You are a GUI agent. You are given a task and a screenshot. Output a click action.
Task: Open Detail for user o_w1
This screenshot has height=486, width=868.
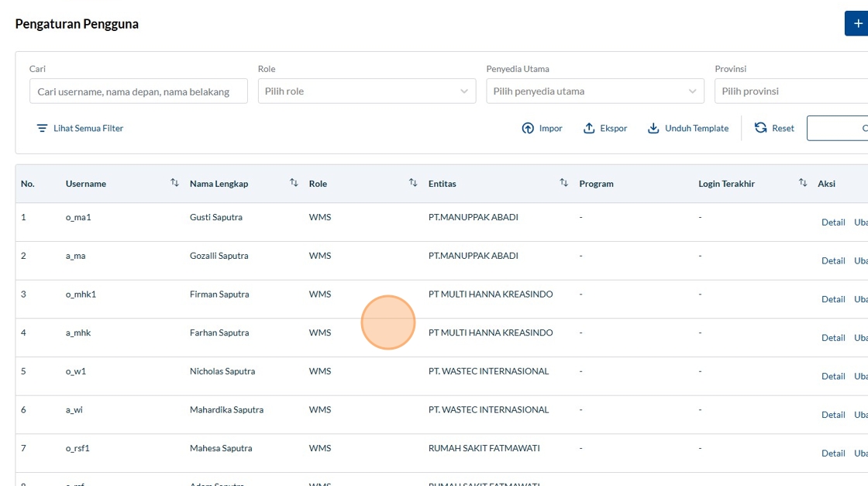pyautogui.click(x=833, y=377)
